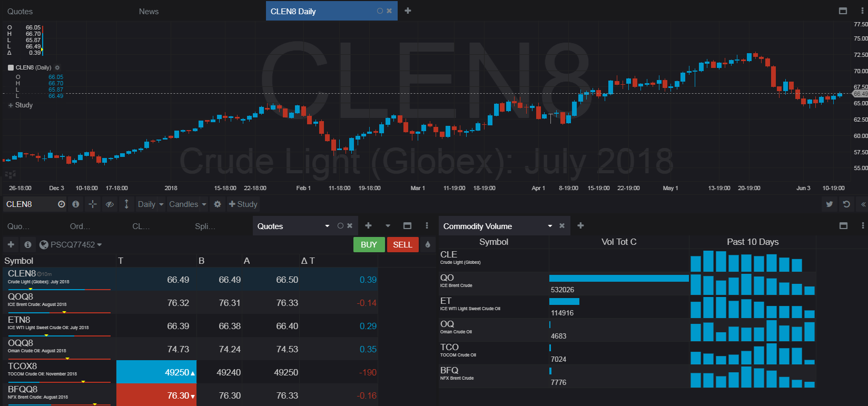Click the vertical scale arrow icon
This screenshot has height=406, width=868.
point(126,204)
